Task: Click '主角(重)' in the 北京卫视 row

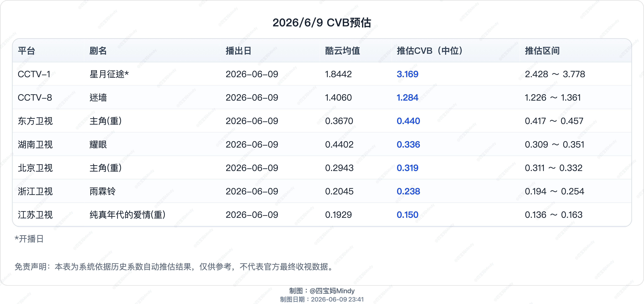Action: pos(106,168)
